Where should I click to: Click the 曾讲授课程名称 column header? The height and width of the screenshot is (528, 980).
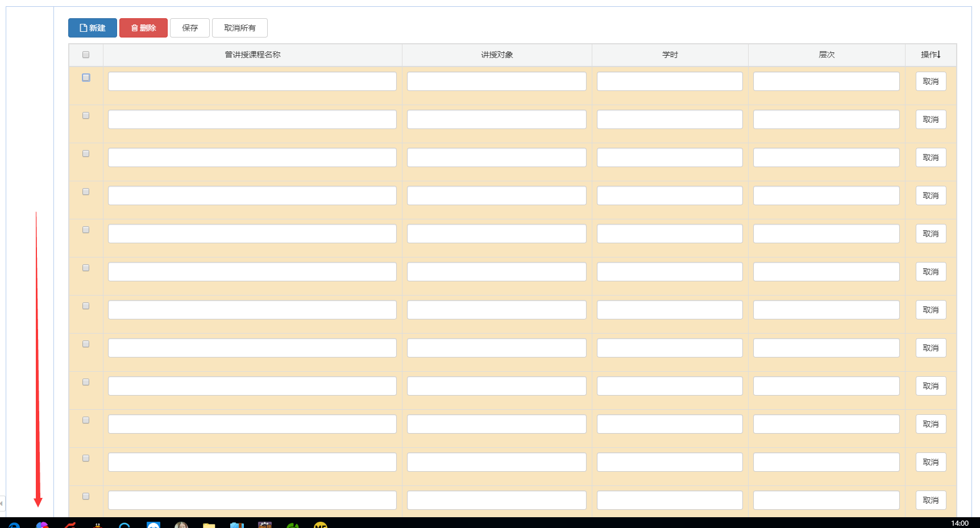[252, 55]
